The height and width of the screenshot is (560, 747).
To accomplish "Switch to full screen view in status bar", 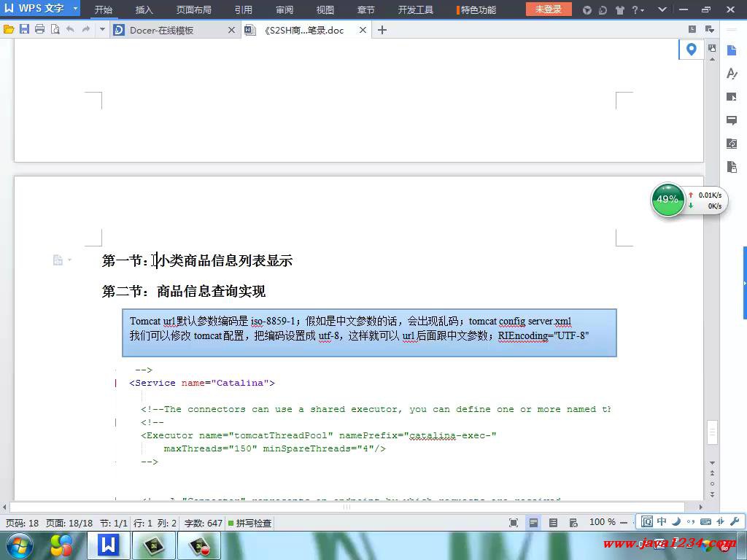I will tap(514, 523).
